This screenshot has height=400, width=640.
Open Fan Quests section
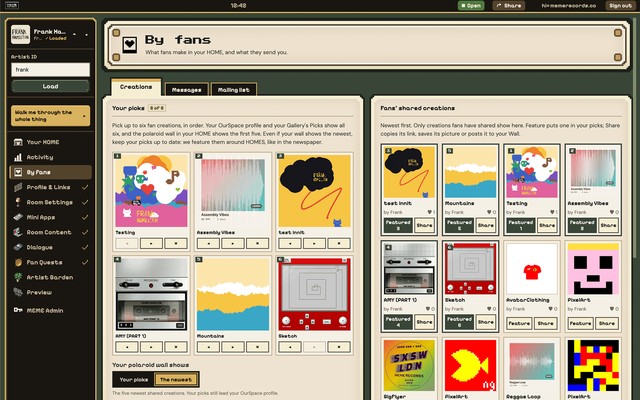click(50, 262)
